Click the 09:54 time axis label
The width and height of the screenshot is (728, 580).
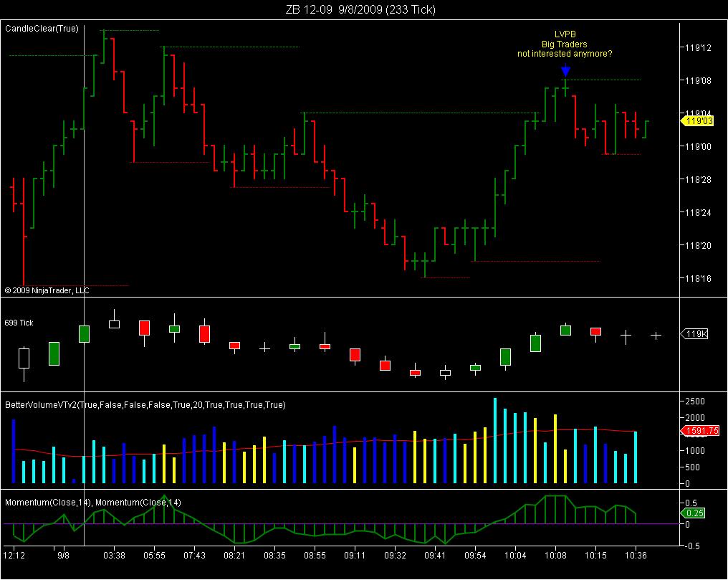[475, 556]
